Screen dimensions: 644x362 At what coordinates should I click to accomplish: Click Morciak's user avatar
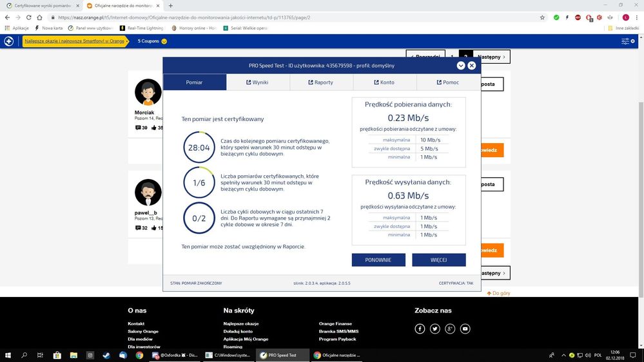(x=148, y=93)
